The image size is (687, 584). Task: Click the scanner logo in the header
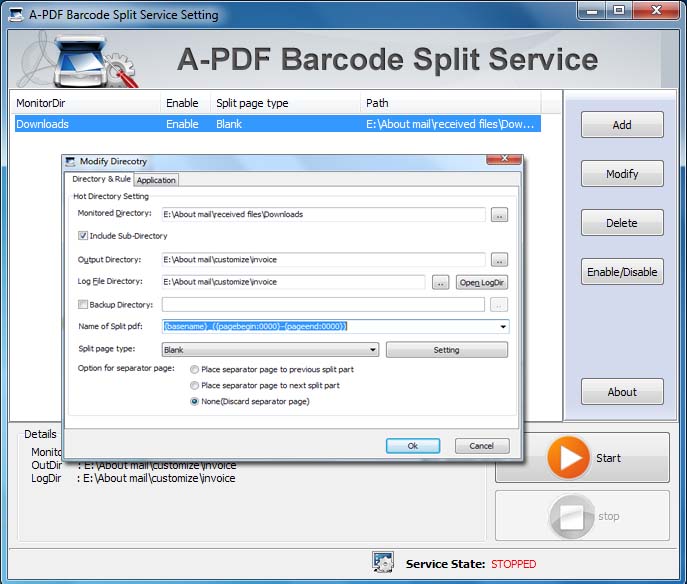(x=83, y=60)
